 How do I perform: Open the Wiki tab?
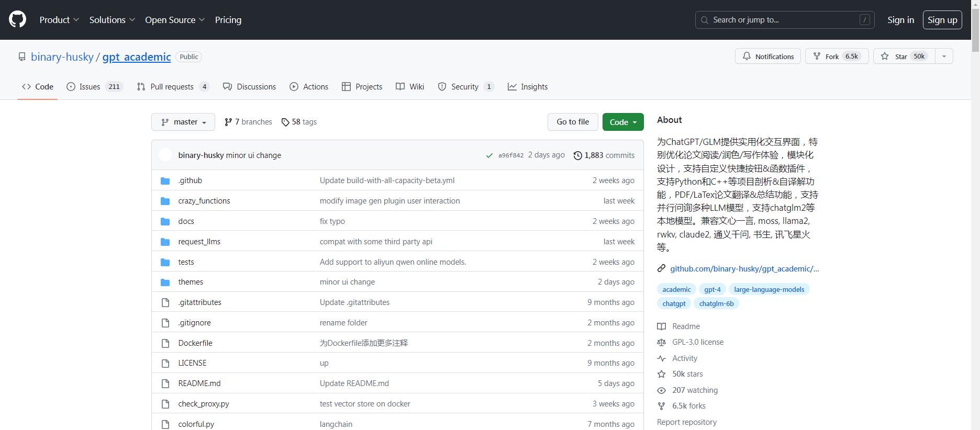(410, 87)
